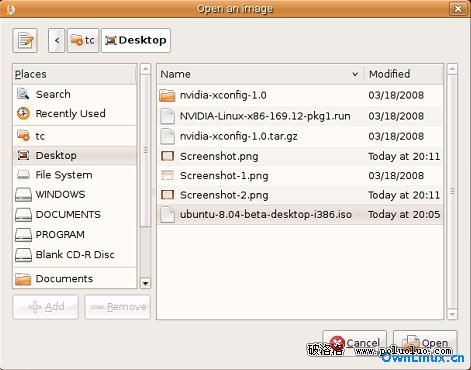The width and height of the screenshot is (471, 370).
Task: Select the Screenshot.png file
Action: [300, 156]
